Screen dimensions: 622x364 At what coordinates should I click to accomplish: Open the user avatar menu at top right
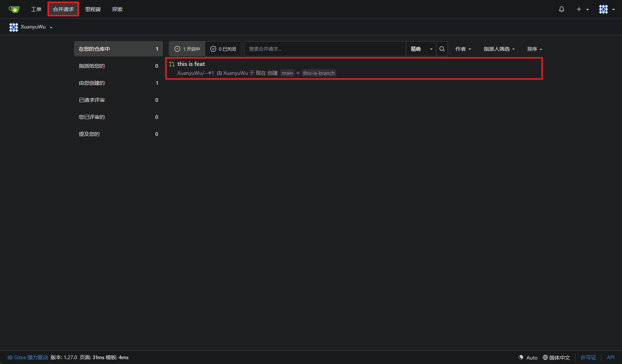pos(607,9)
